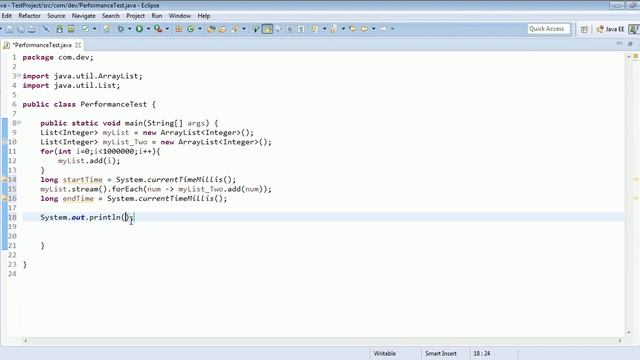Switch to the Java EE perspective

coord(611,29)
